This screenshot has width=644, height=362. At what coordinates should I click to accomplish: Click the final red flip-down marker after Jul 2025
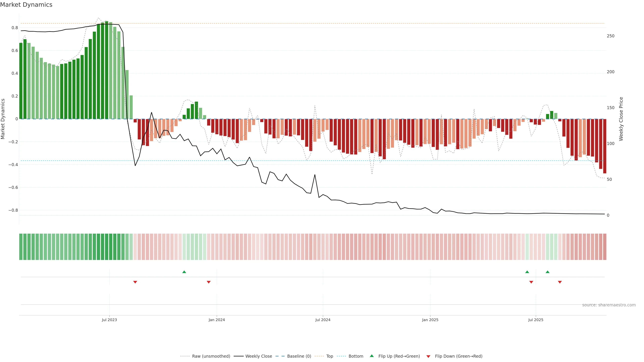(560, 282)
